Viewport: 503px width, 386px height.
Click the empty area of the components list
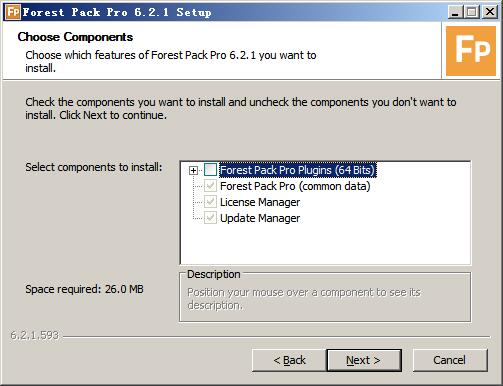tap(325, 245)
